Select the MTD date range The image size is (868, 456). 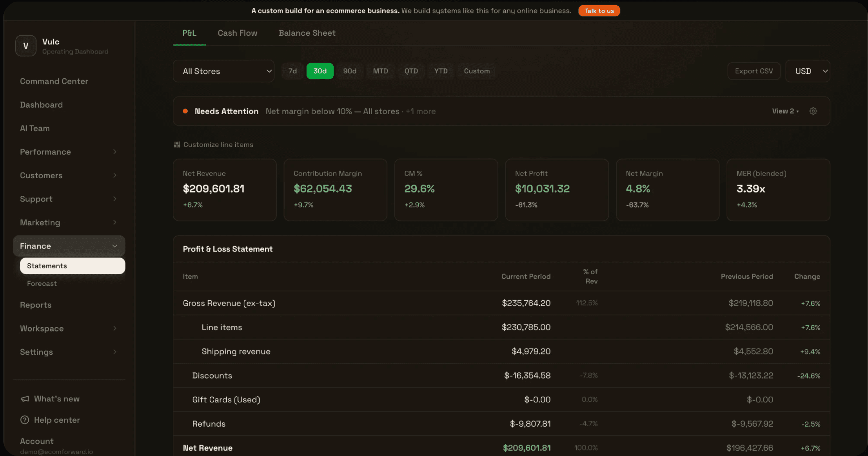(380, 71)
